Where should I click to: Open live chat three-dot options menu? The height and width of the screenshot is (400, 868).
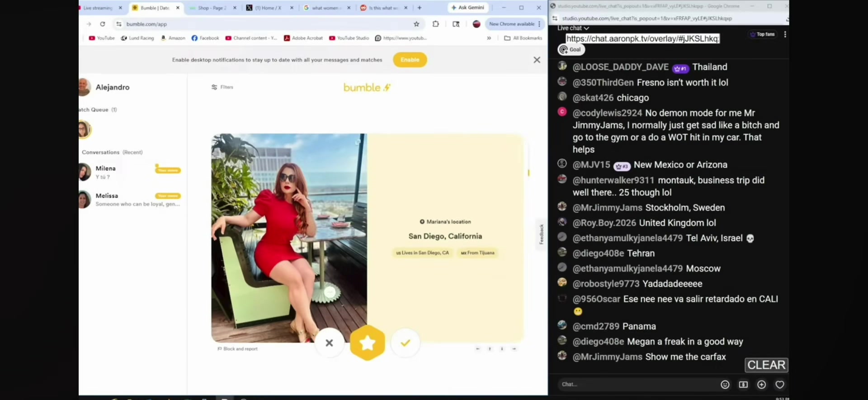pyautogui.click(x=785, y=34)
